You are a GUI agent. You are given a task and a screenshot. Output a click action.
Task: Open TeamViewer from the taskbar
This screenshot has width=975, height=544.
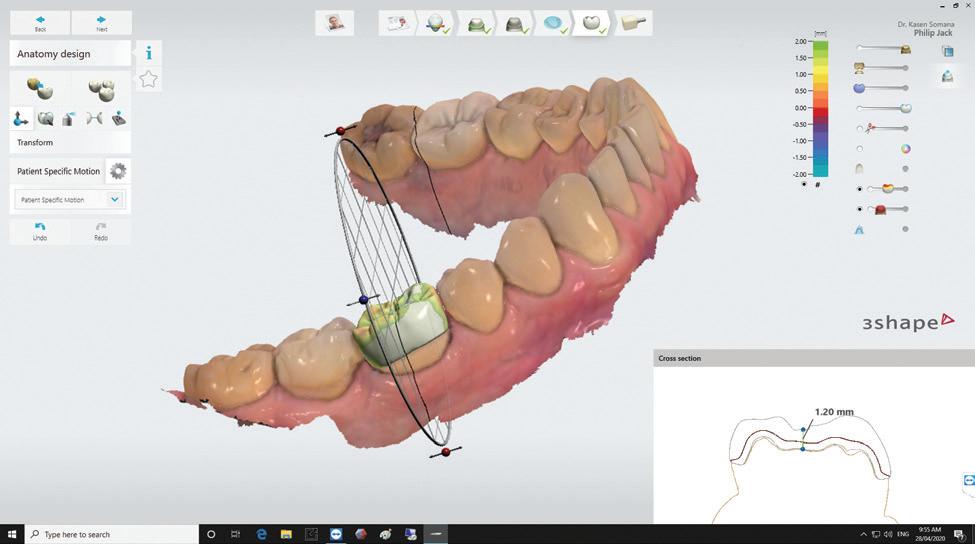tap(336, 534)
